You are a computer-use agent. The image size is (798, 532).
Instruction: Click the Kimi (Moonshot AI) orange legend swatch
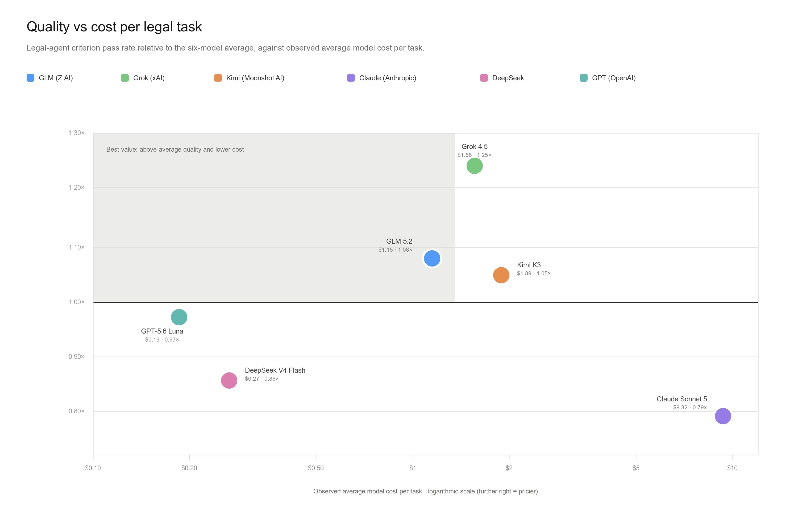(x=218, y=78)
